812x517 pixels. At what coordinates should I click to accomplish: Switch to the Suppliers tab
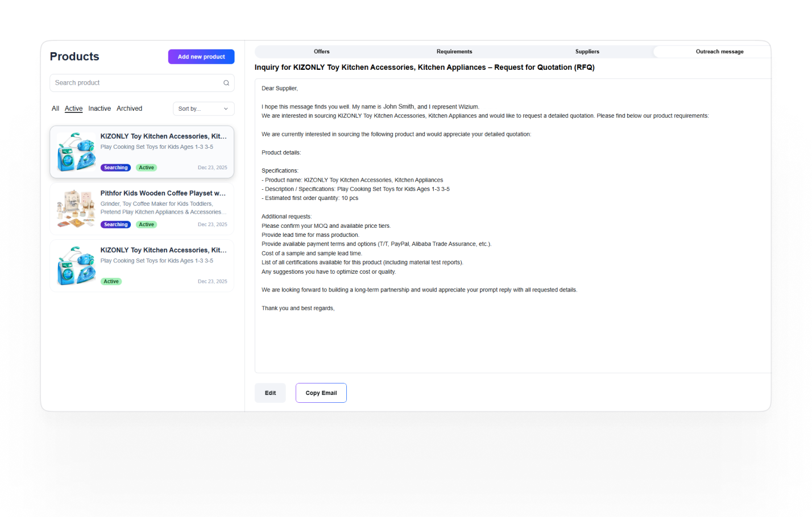(587, 52)
